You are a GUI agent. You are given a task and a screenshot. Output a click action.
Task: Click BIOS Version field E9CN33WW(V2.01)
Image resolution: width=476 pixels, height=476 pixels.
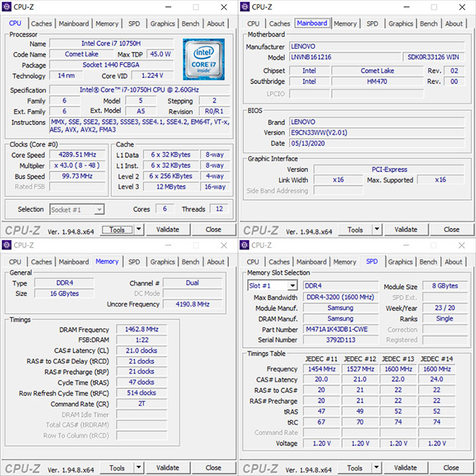377,133
